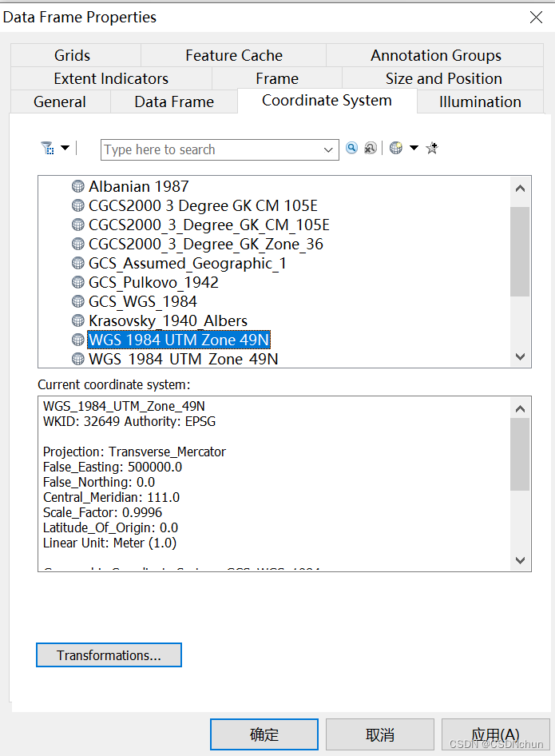This screenshot has width=555, height=756.
Task: Click the Add To Favorites star icon
Action: (431, 148)
